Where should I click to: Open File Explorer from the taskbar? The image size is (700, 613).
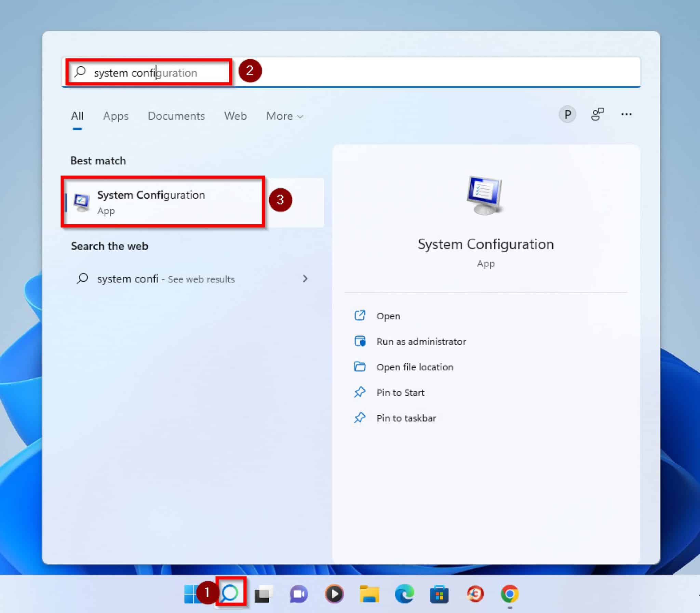click(x=371, y=594)
